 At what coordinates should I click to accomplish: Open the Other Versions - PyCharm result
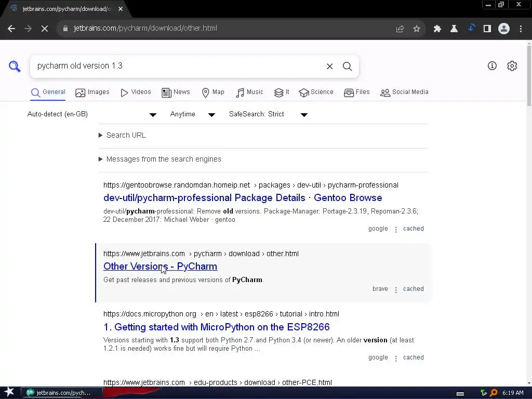(x=160, y=267)
